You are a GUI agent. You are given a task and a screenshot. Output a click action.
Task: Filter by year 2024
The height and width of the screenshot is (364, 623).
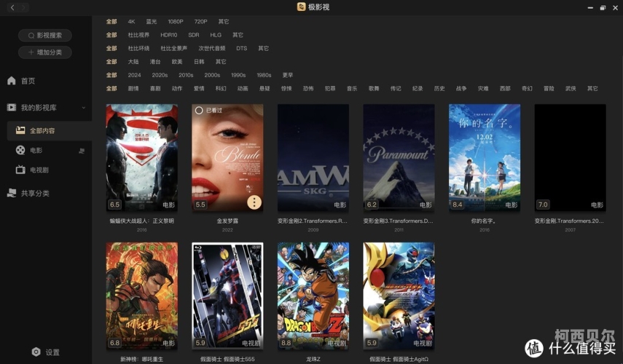[134, 75]
